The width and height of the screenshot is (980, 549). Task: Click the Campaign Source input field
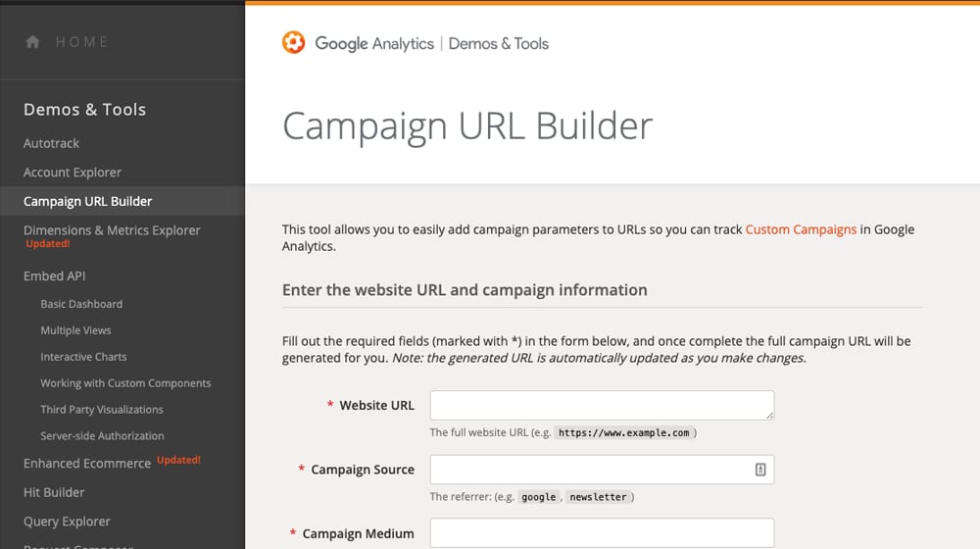pyautogui.click(x=602, y=470)
